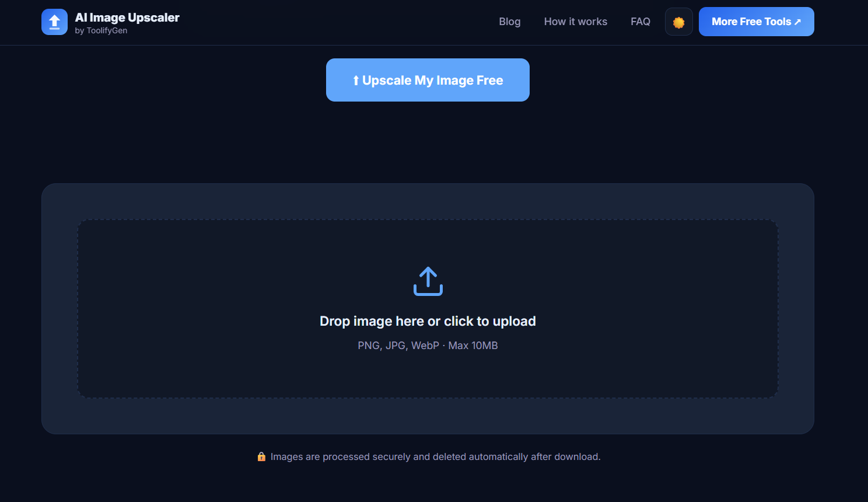868x502 pixels.
Task: Click the orange lock icon below the upload box
Action: pos(261,456)
